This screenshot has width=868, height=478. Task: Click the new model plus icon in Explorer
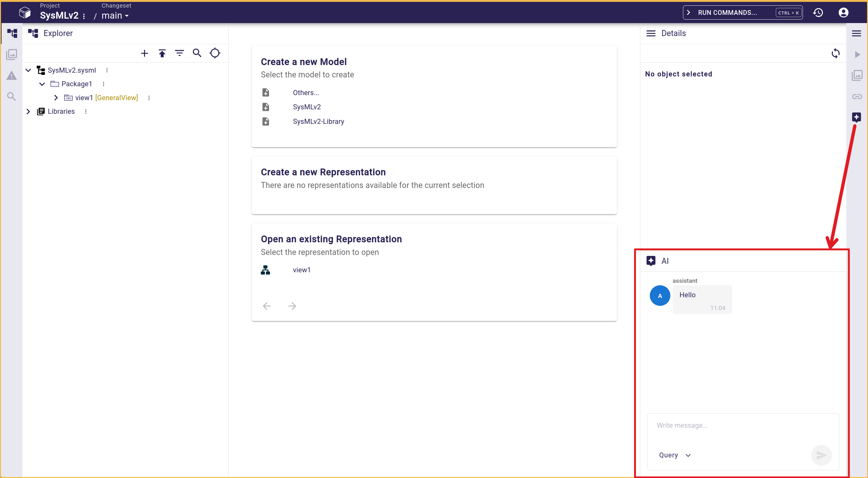[x=145, y=53]
